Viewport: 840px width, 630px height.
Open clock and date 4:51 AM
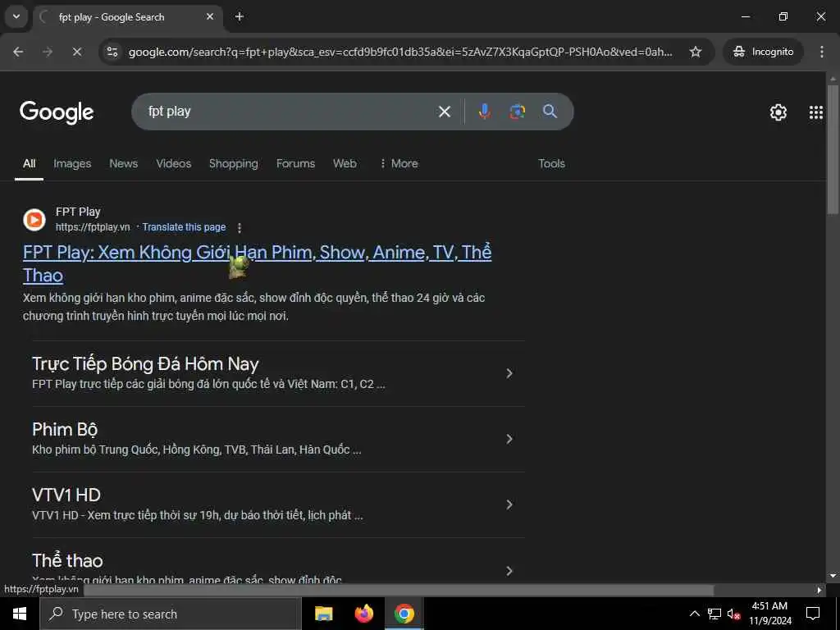769,614
